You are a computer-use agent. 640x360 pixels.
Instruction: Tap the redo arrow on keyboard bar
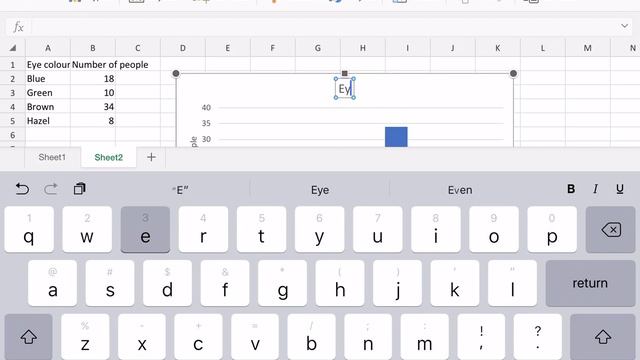pos(51,189)
